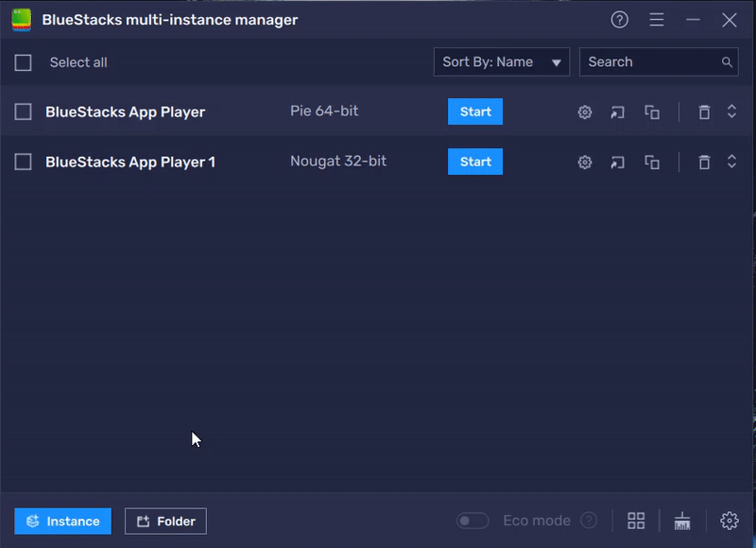
Task: Open settings gear for BlueStacks App Player 1
Action: 585,163
